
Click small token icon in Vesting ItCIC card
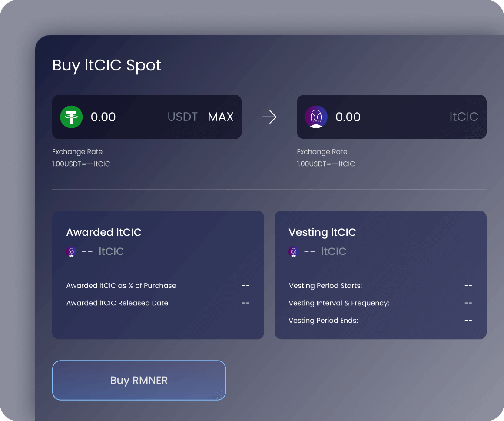pyautogui.click(x=294, y=251)
